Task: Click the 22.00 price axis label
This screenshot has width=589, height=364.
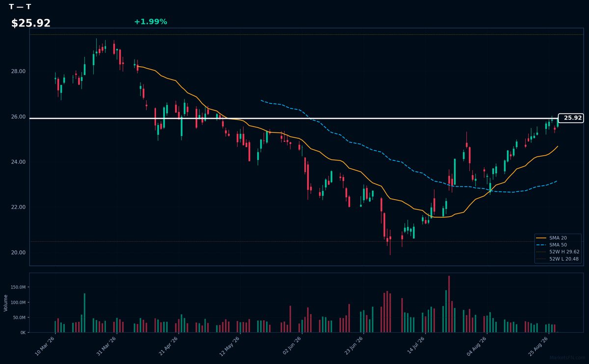Action: pos(19,207)
